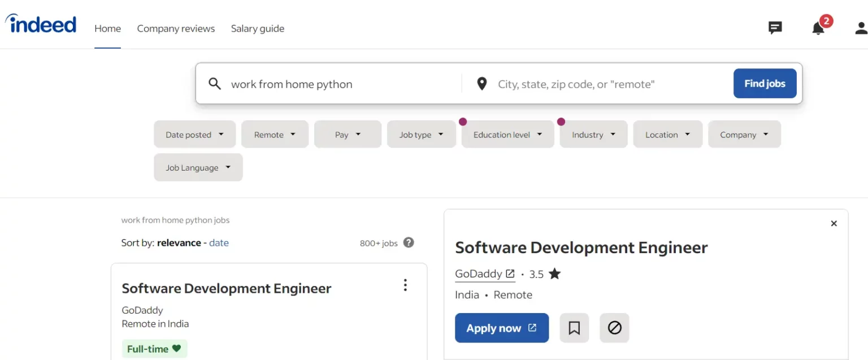
Task: Expand the Pay filter dropdown
Action: coord(348,135)
